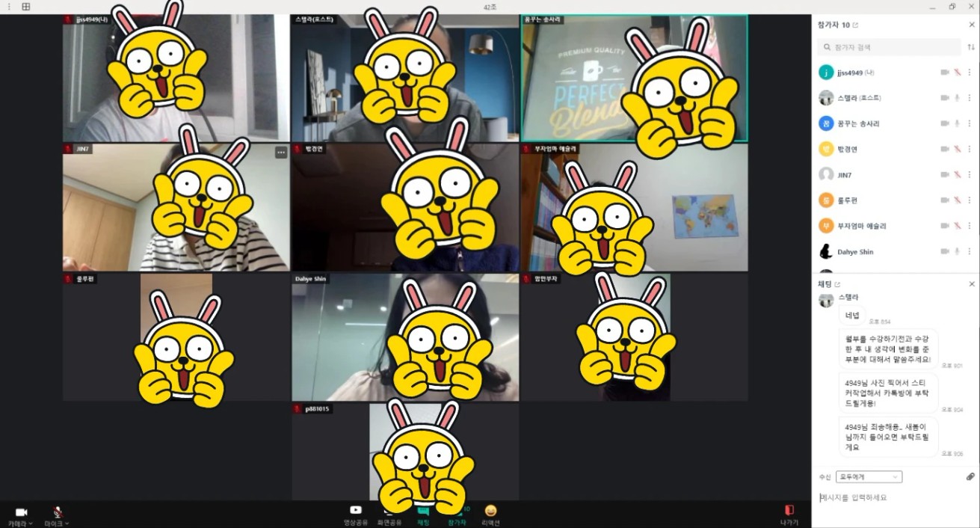
Task: Click camera icon for 물루펀
Action: tap(945, 200)
